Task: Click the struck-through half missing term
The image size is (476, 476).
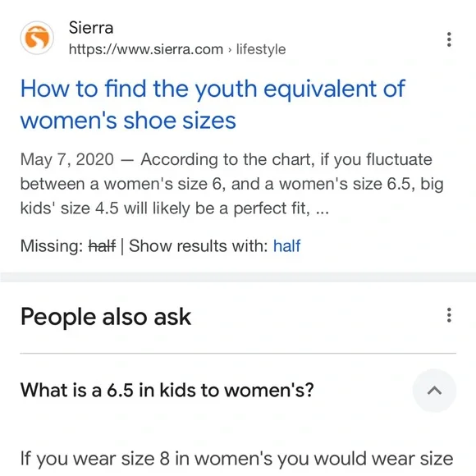Action: click(102, 246)
